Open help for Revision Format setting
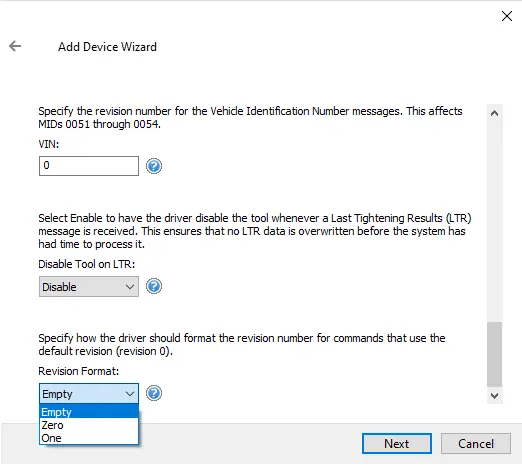 tap(154, 393)
